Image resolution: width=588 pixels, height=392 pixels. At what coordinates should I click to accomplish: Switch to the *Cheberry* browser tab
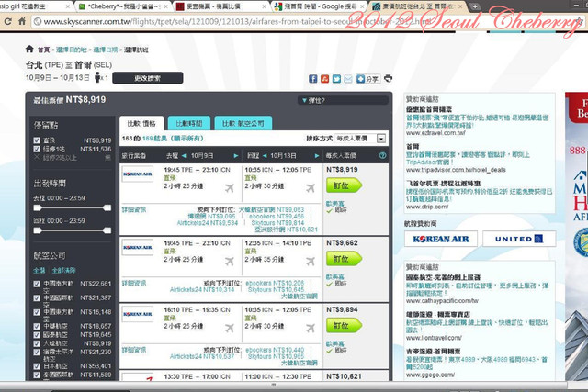124,6
